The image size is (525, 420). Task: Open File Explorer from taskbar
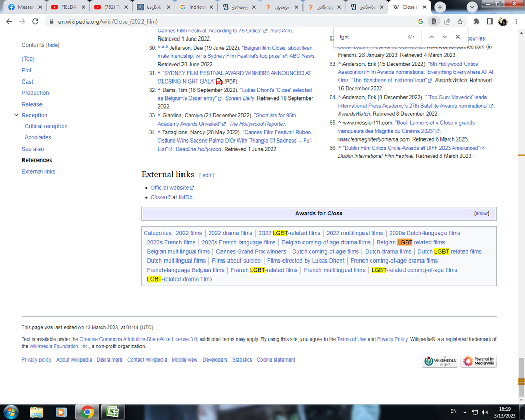36,412
